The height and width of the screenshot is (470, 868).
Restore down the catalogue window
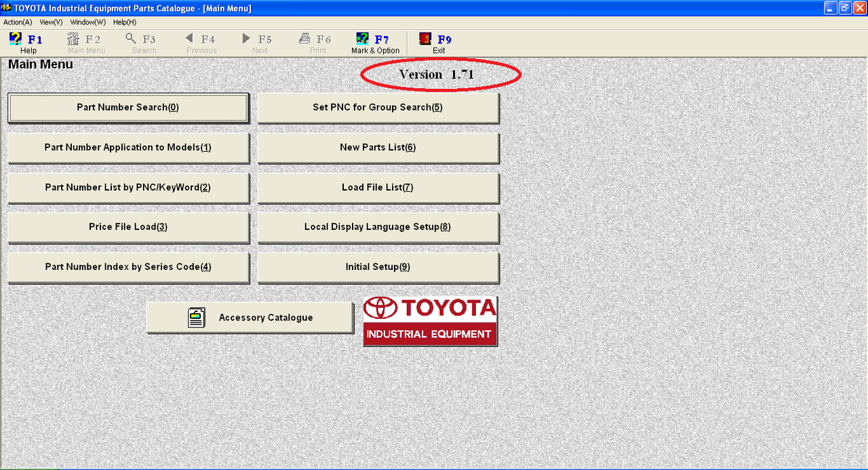coord(845,8)
